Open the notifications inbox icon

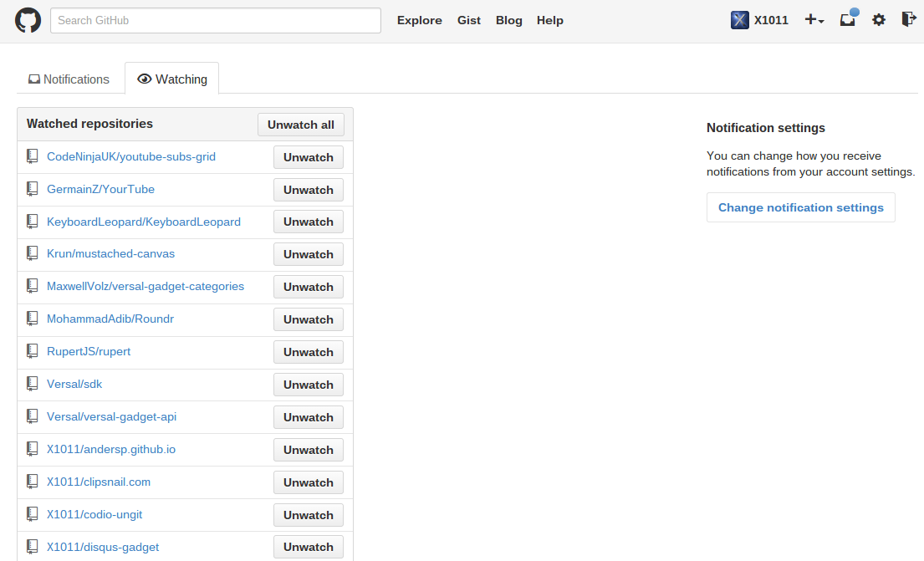point(849,18)
